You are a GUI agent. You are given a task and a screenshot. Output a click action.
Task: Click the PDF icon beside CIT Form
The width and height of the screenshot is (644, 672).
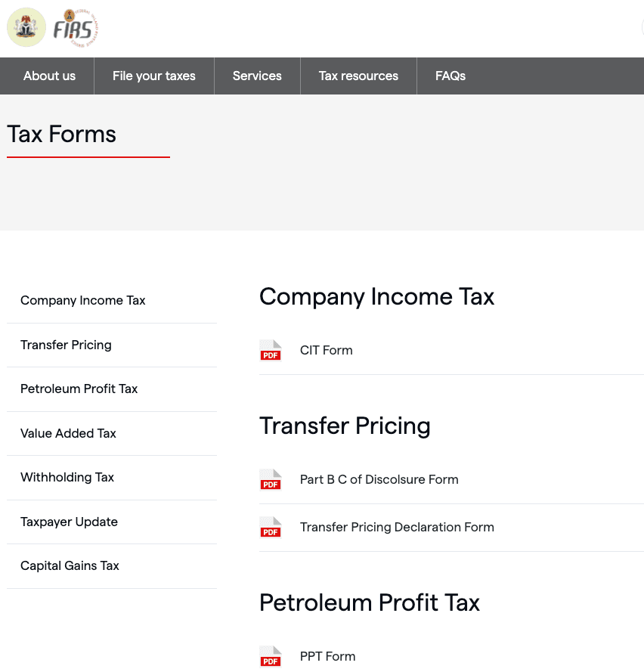(271, 351)
